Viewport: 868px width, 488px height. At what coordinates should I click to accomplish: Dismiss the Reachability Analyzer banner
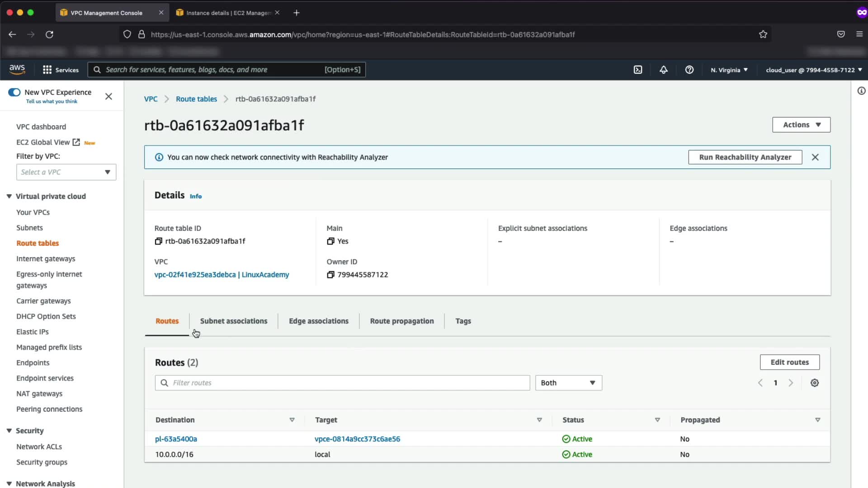(x=815, y=157)
